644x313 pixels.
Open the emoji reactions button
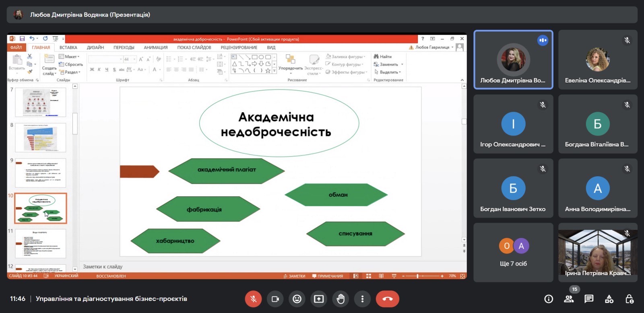297,299
